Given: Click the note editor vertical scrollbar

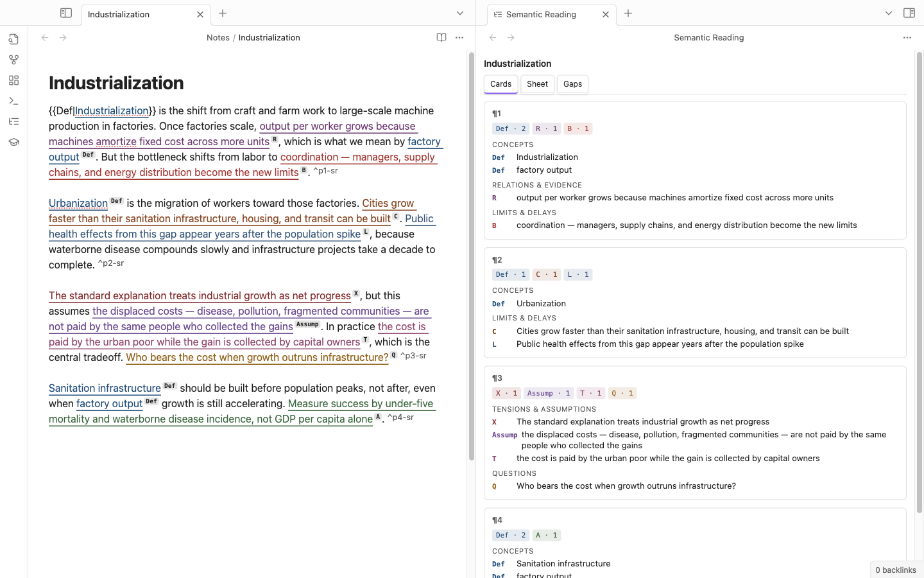Looking at the screenshot, I should (471, 257).
